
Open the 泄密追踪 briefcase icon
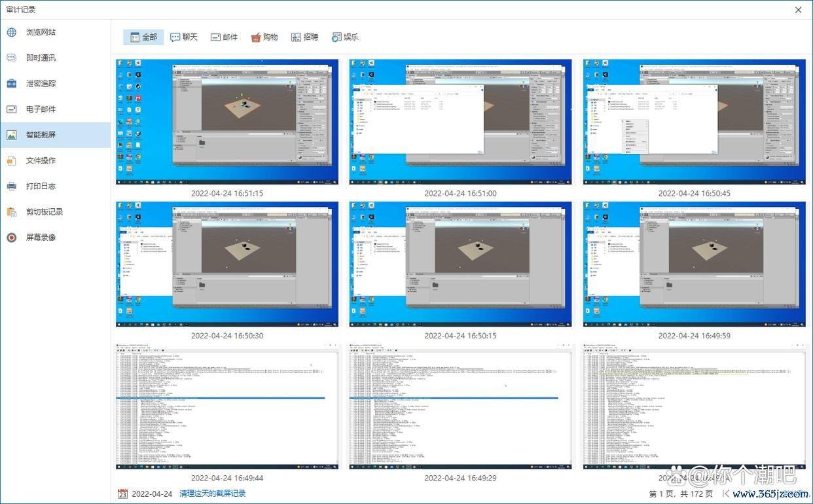[12, 84]
